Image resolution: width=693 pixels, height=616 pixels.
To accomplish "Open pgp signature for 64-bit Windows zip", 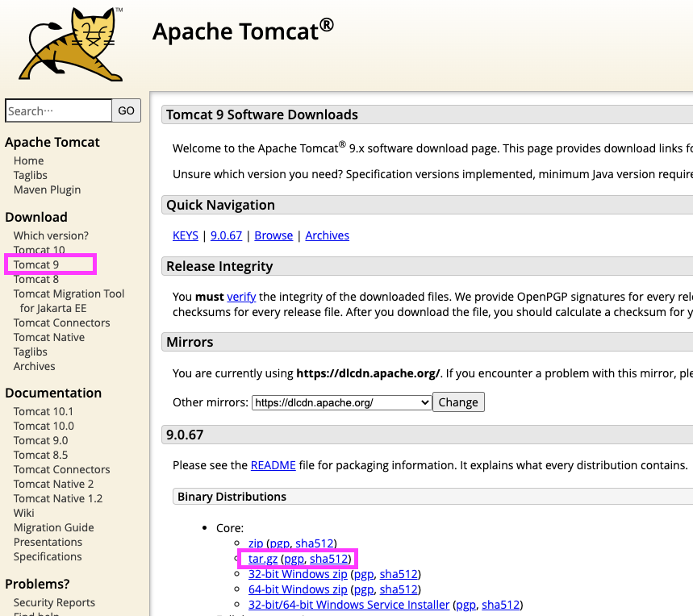I will [x=364, y=589].
